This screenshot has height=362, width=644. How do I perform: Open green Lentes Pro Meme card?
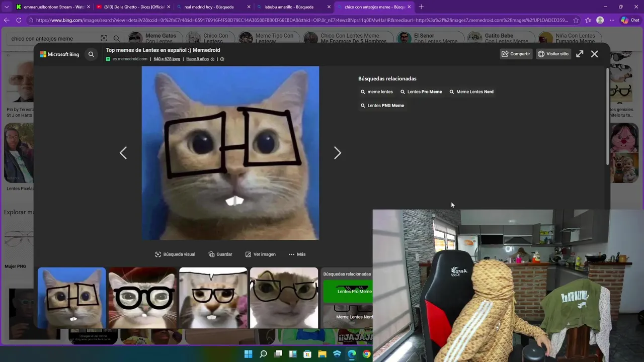click(x=348, y=292)
